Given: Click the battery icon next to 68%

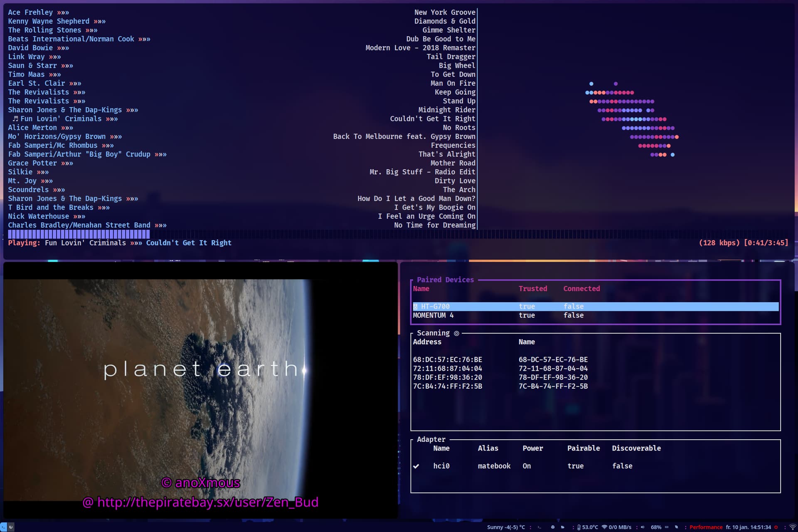Looking at the screenshot, I should (x=667, y=527).
